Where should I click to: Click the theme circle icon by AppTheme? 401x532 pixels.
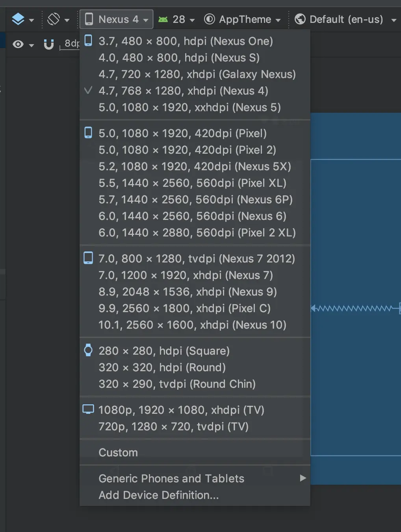click(210, 19)
